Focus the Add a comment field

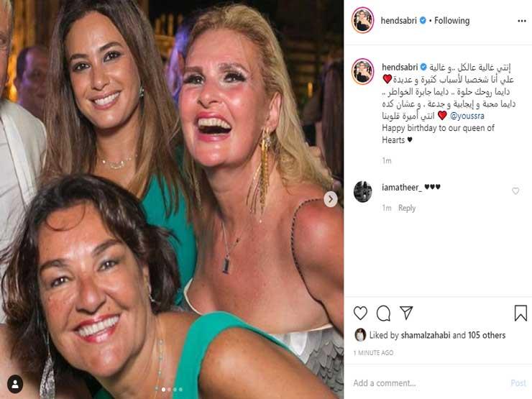coord(424,383)
